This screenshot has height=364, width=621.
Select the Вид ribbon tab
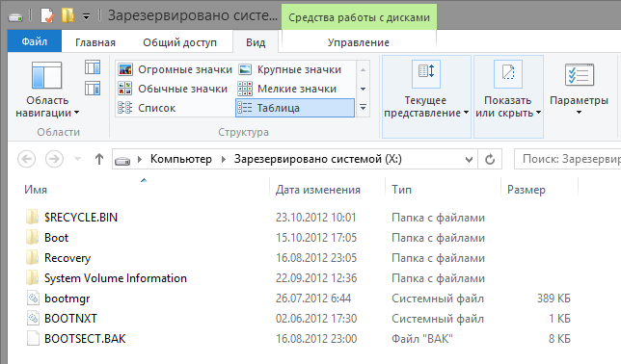256,42
